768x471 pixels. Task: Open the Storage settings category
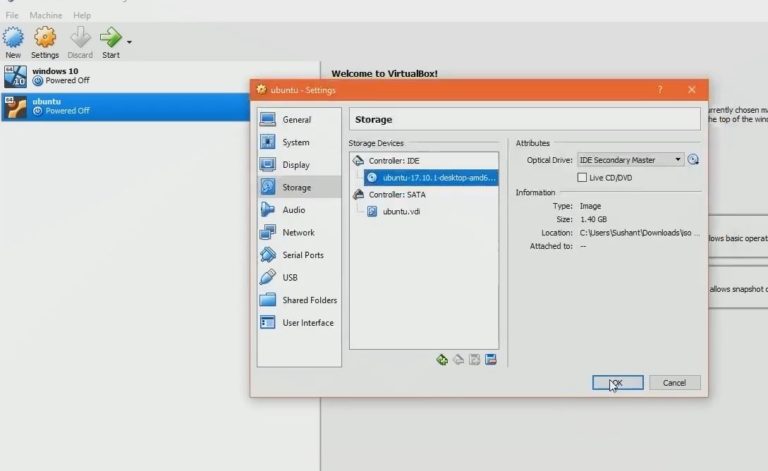[299, 187]
